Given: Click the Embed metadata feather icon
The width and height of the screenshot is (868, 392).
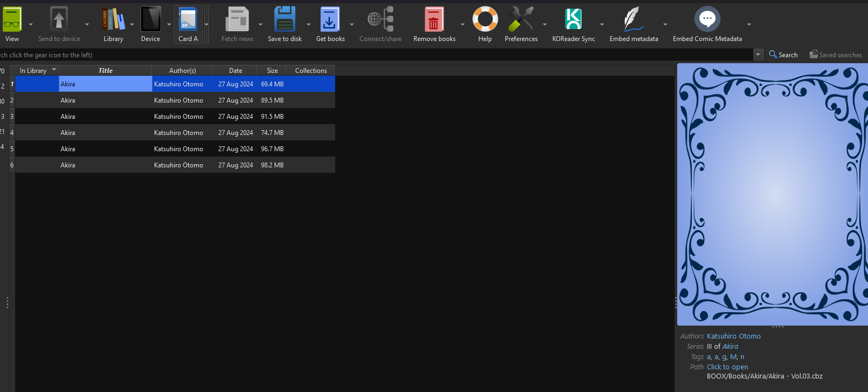Looking at the screenshot, I should tap(633, 19).
